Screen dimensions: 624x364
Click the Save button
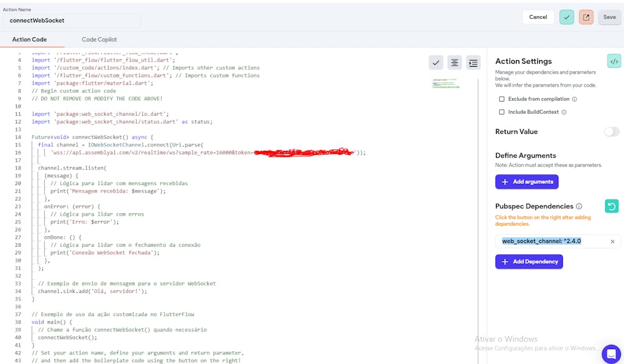point(610,17)
